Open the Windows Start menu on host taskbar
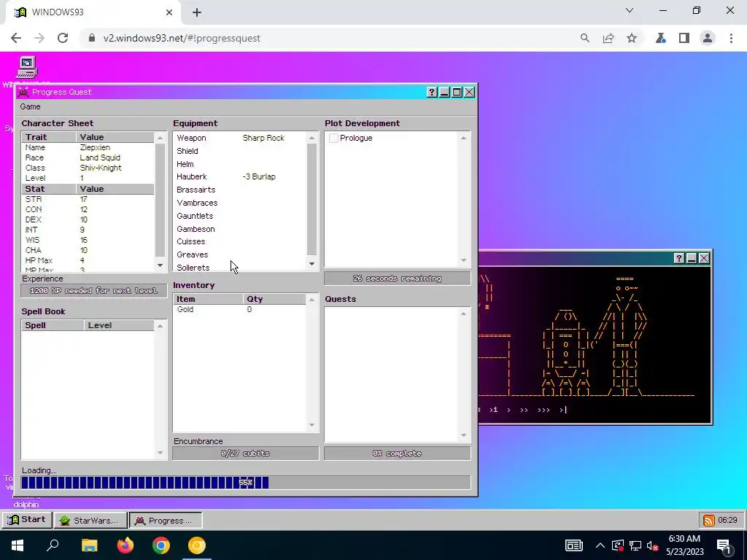Image resolution: width=747 pixels, height=560 pixels. pyautogui.click(x=18, y=545)
